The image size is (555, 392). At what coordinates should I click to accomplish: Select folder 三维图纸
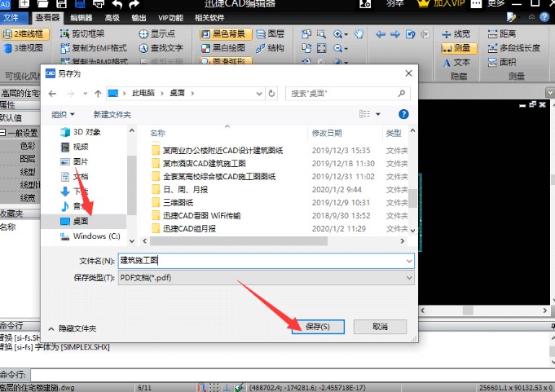[173, 203]
